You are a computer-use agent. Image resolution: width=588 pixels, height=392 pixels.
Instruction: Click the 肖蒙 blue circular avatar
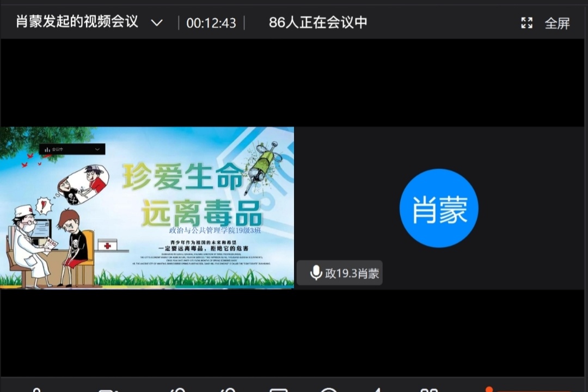coord(439,208)
